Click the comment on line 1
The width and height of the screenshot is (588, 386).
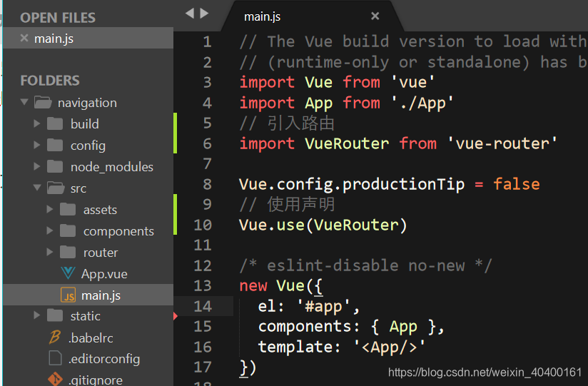click(x=413, y=41)
